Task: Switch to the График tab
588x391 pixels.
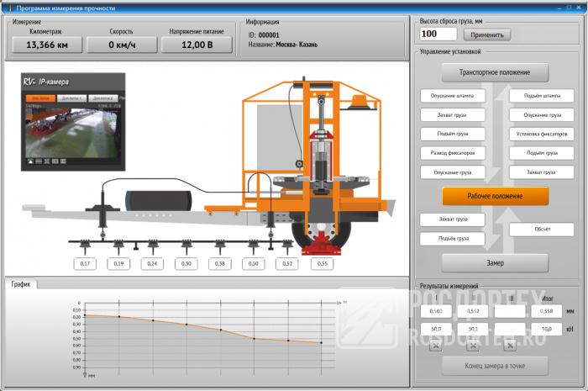Action: pyautogui.click(x=21, y=284)
